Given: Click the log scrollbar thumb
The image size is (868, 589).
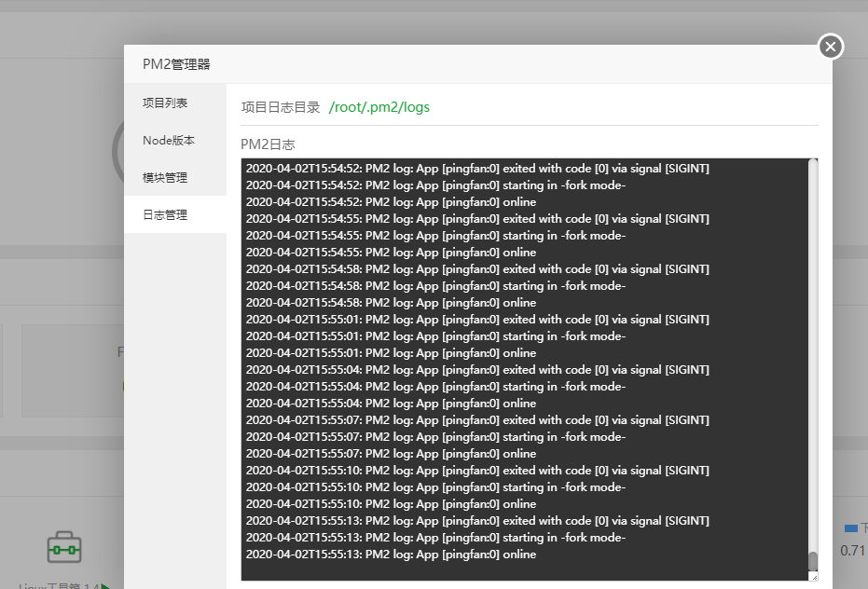Looking at the screenshot, I should click(x=813, y=561).
